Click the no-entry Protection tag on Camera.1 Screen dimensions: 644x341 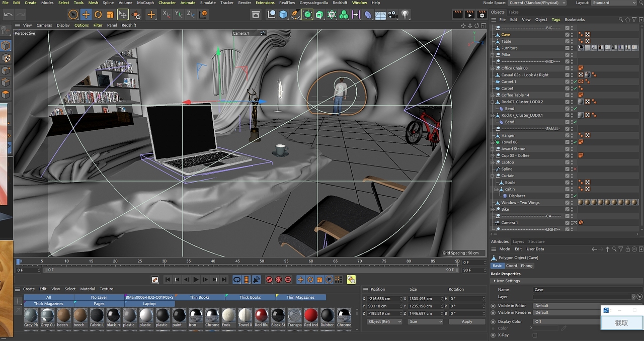pos(580,222)
